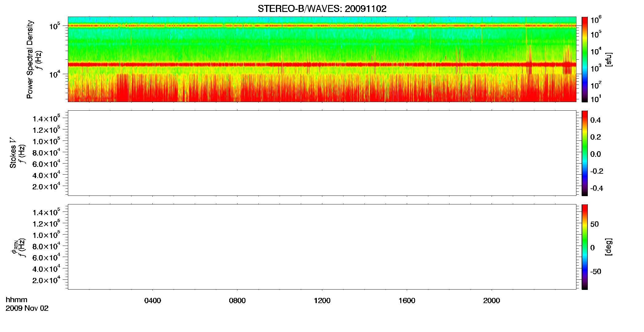The image size is (644, 332).
Task: Click the 1200 time axis label
Action: pos(322,301)
